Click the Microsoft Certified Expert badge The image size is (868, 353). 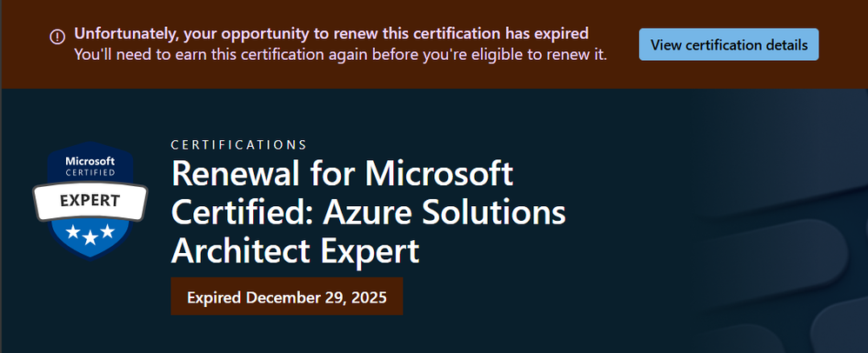[90, 201]
